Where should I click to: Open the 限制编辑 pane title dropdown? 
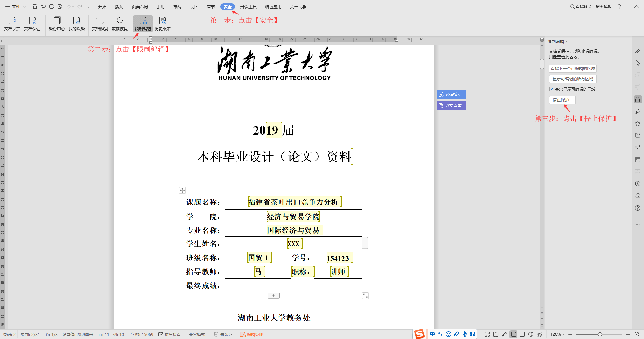click(566, 42)
